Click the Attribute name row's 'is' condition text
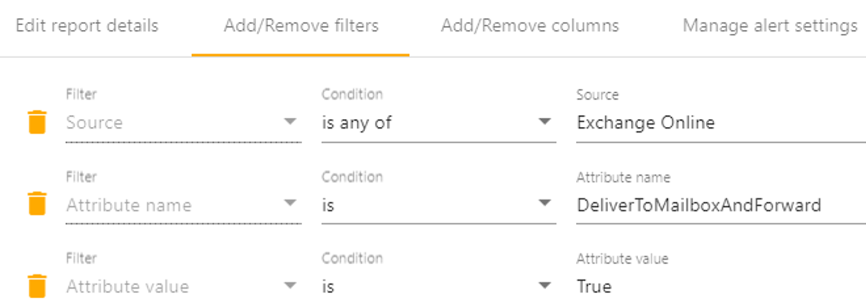The height and width of the screenshot is (305, 868). [x=329, y=205]
